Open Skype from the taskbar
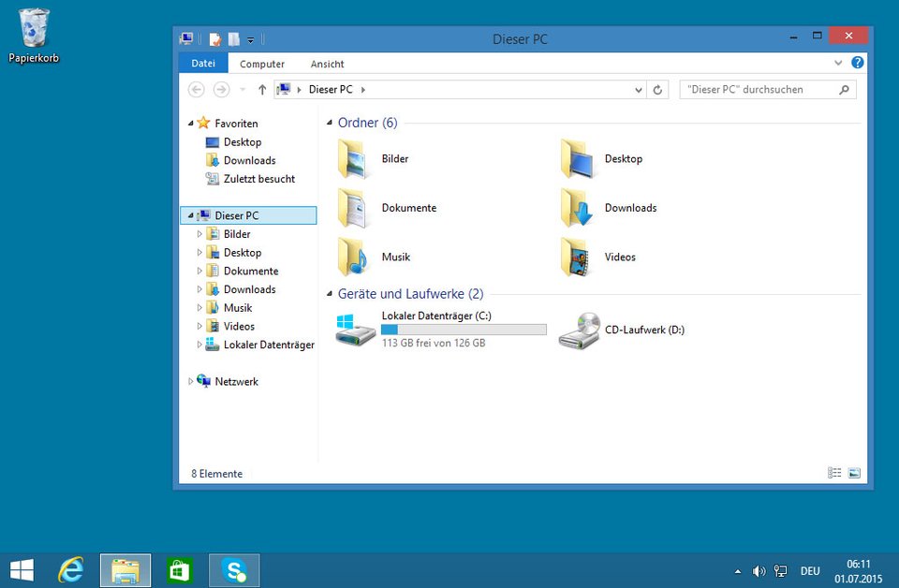Image resolution: width=899 pixels, height=588 pixels. point(233,568)
